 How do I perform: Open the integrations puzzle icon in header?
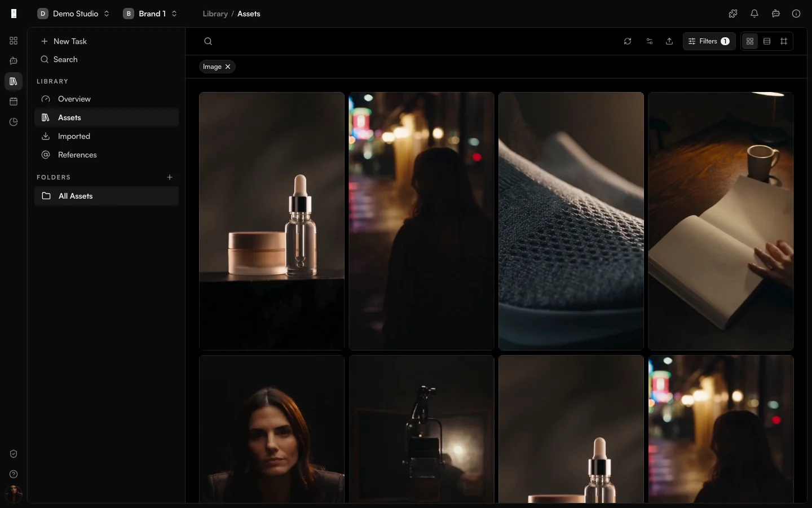[x=733, y=14]
